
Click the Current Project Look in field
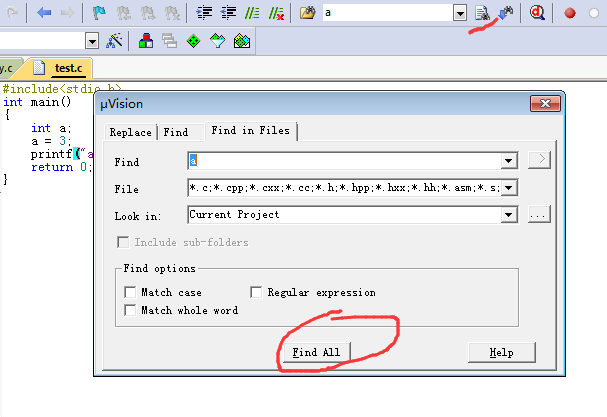pyautogui.click(x=345, y=215)
